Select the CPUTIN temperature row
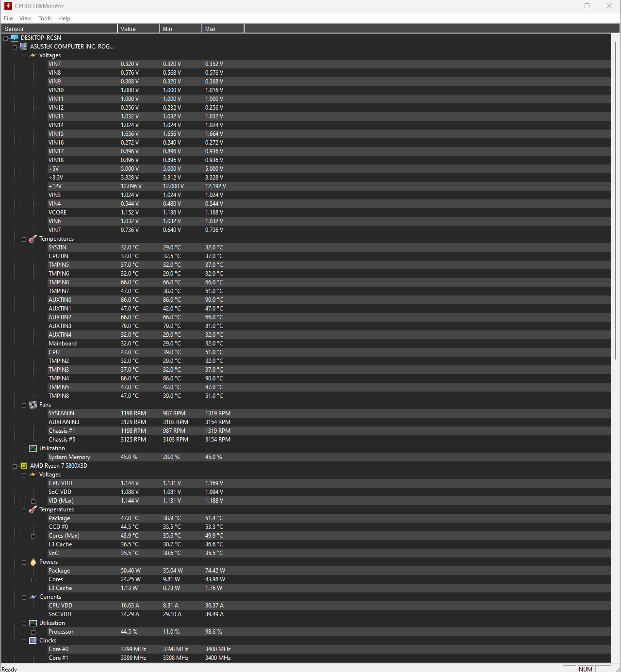The height and width of the screenshot is (672, 621). 329,256
